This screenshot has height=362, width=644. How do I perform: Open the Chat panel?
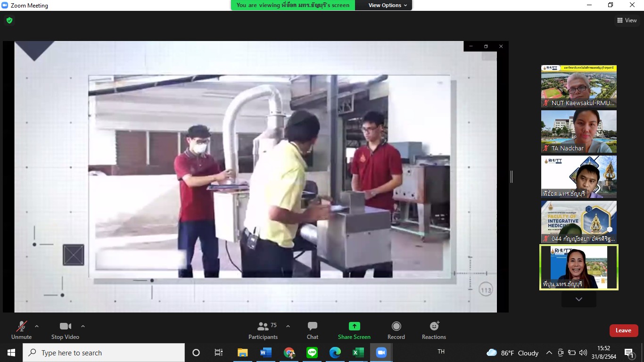click(312, 330)
